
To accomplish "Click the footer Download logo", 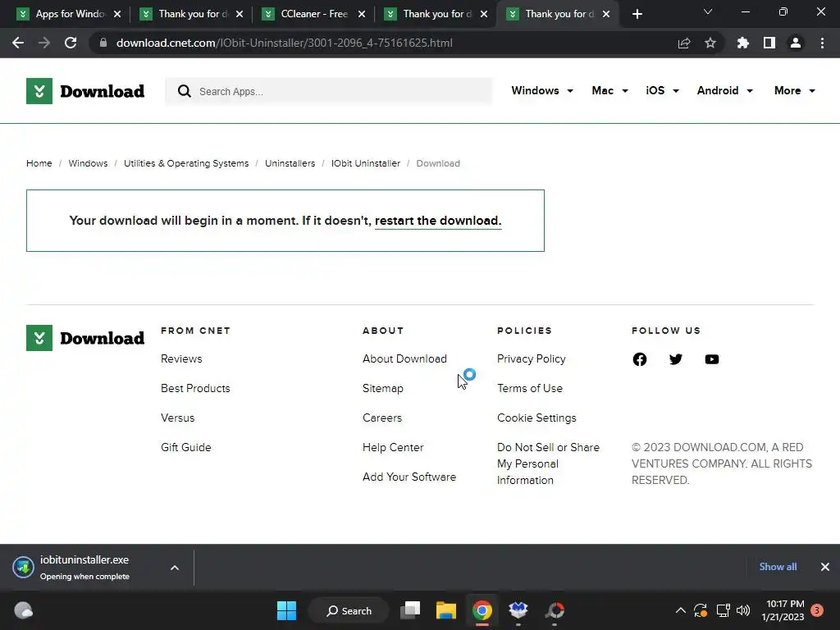I will (85, 338).
